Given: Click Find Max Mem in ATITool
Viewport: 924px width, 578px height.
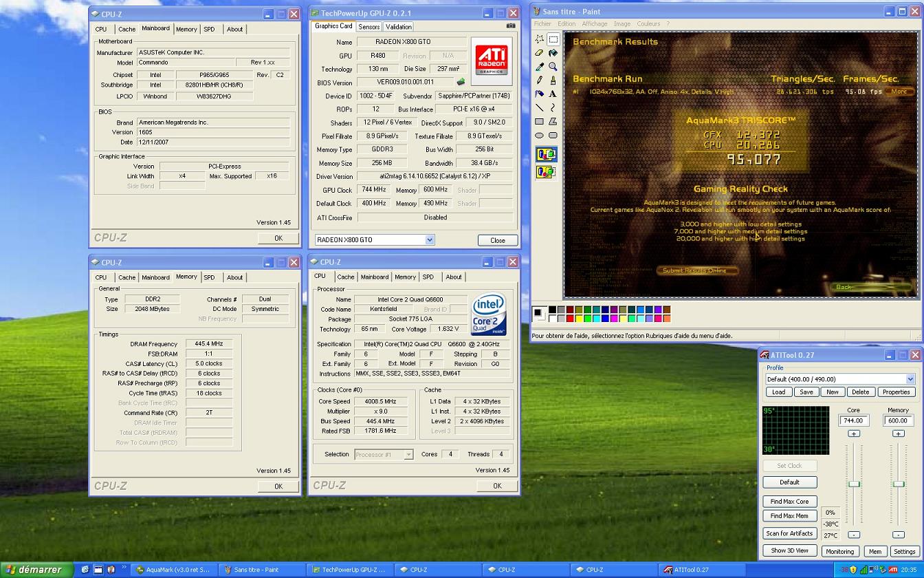Looking at the screenshot, I should coord(789,516).
